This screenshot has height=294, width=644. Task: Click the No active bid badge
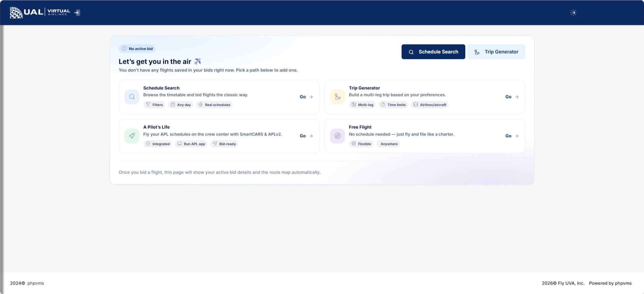(x=137, y=49)
